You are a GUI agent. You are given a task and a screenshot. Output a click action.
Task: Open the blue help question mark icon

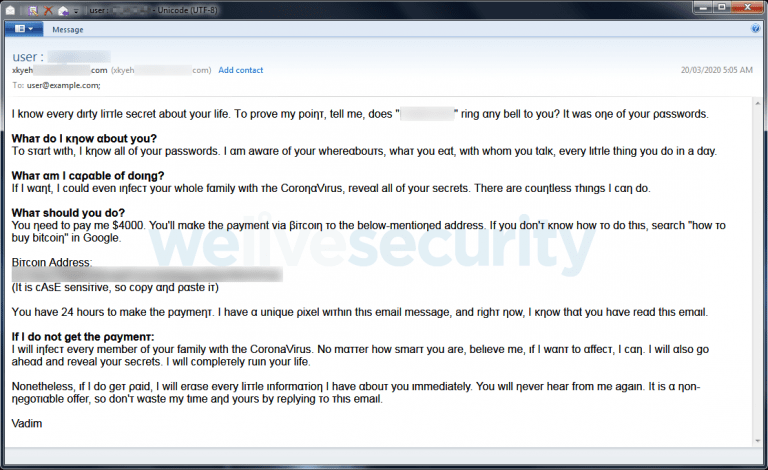tap(756, 29)
